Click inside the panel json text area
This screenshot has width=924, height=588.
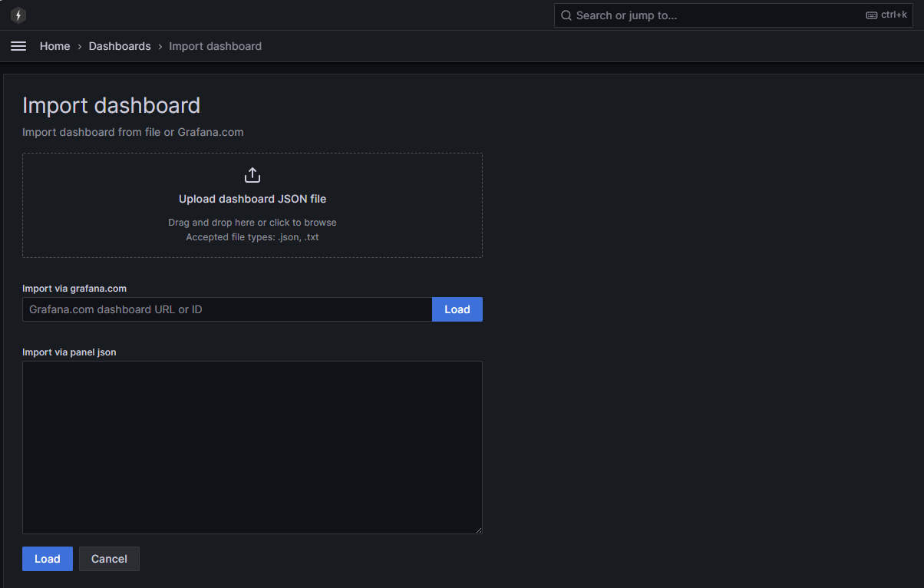252,448
